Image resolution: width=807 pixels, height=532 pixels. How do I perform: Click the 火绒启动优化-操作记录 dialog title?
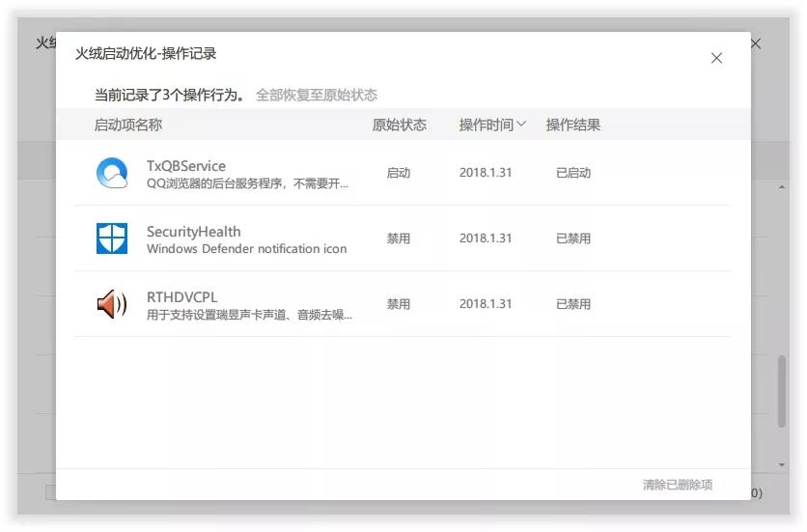[x=146, y=53]
